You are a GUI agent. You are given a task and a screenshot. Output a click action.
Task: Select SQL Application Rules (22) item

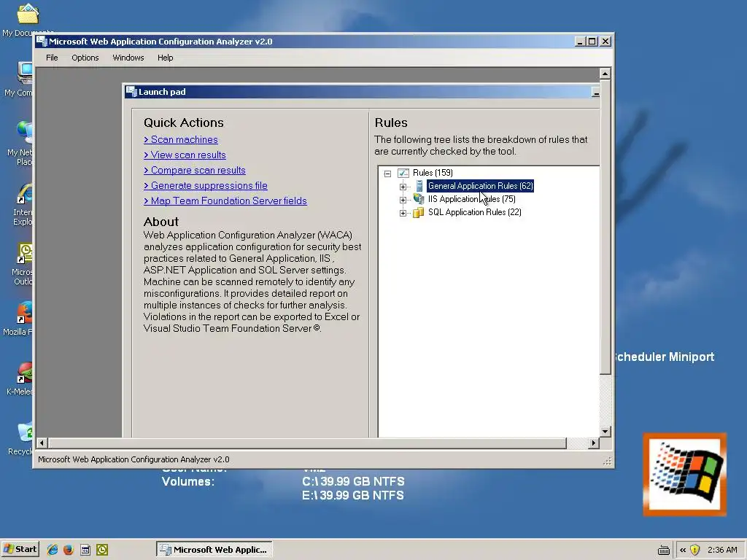(474, 212)
